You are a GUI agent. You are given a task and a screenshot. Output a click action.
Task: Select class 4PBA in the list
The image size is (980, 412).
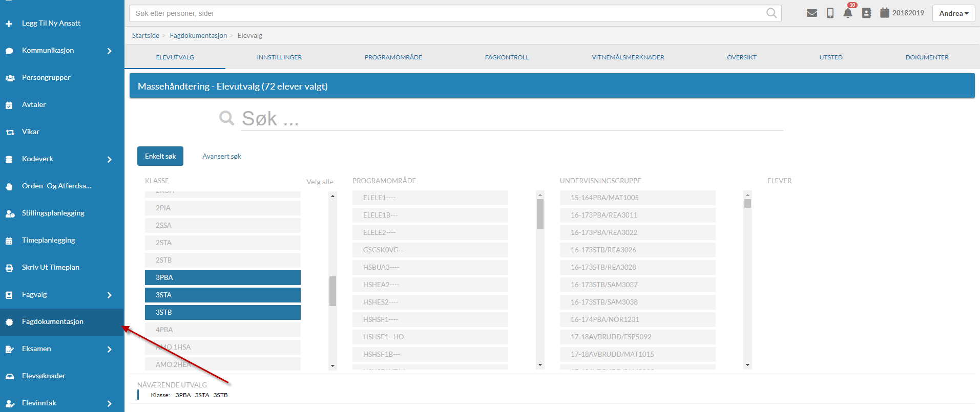click(x=223, y=330)
